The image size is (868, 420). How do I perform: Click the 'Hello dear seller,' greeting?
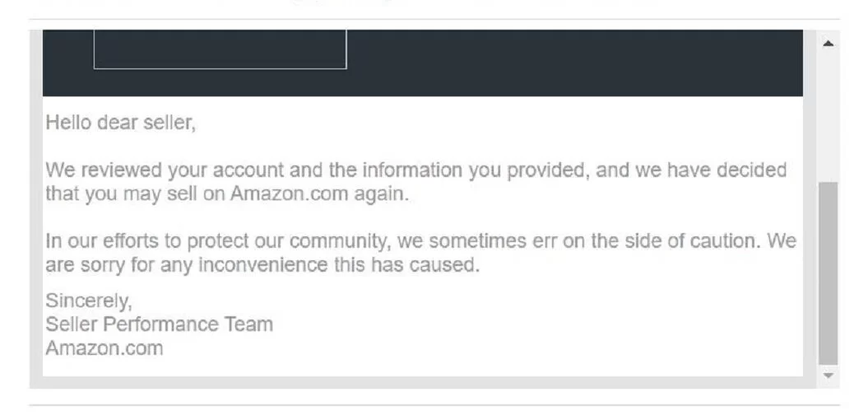[121, 122]
